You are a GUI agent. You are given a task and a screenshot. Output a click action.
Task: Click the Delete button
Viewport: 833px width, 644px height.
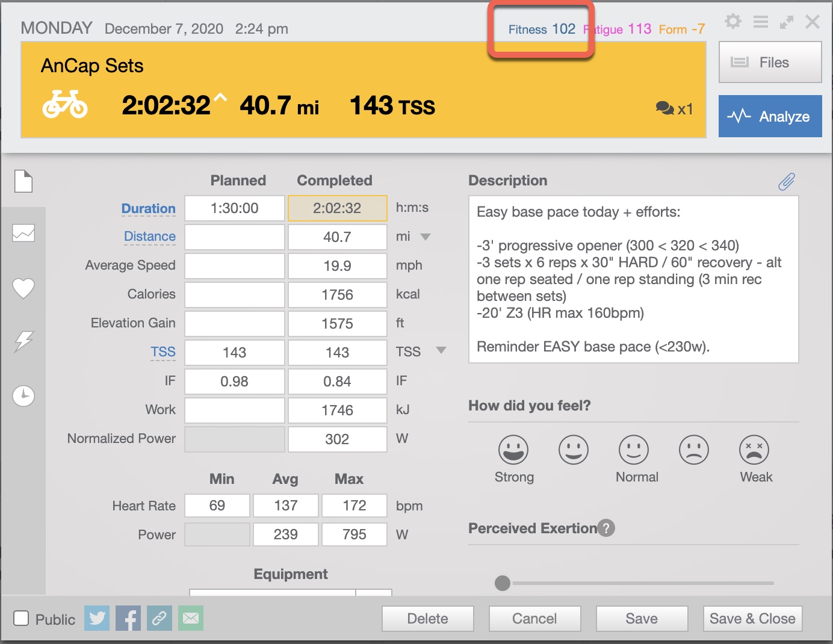[428, 619]
